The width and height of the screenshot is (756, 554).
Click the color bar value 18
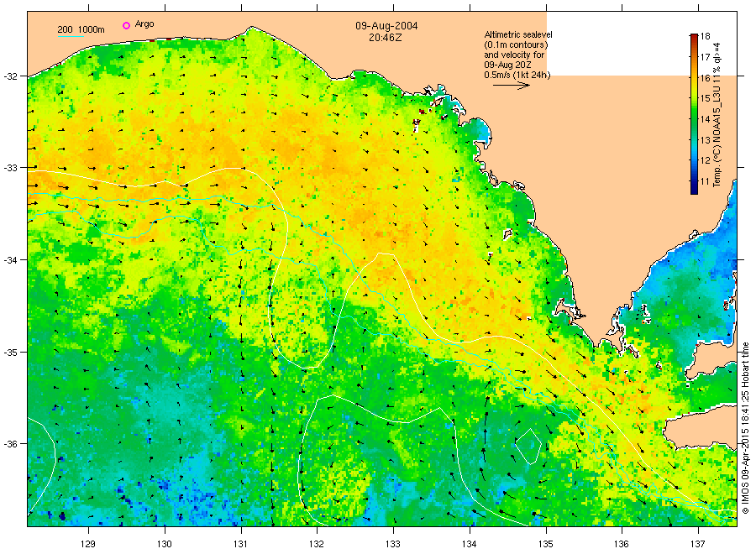(x=706, y=36)
